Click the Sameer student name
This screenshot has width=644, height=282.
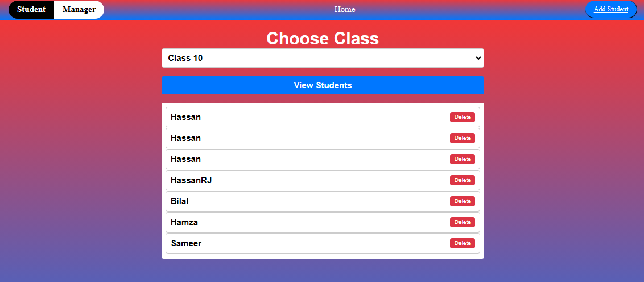pos(186,243)
